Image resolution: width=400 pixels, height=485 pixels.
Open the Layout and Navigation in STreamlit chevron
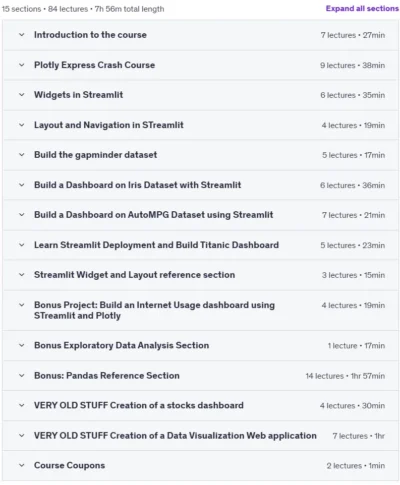[22, 125]
